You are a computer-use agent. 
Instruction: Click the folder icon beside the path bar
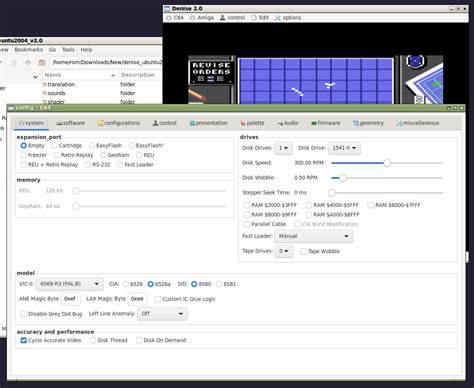click(x=42, y=62)
